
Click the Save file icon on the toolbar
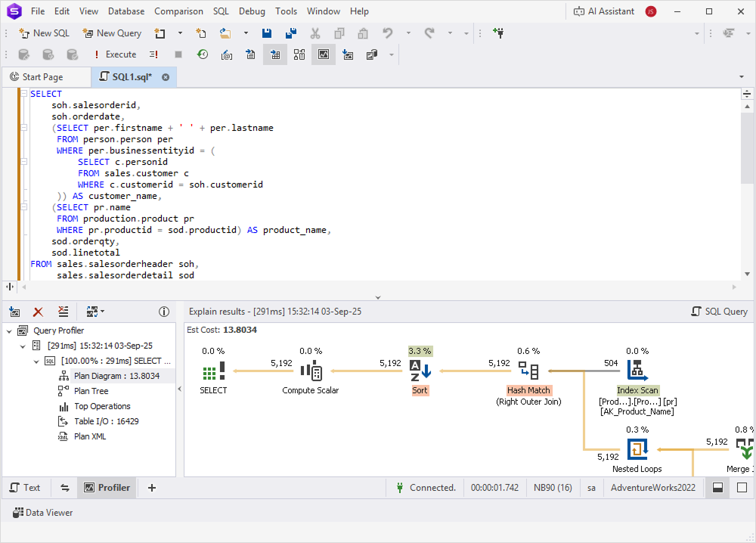tap(265, 33)
